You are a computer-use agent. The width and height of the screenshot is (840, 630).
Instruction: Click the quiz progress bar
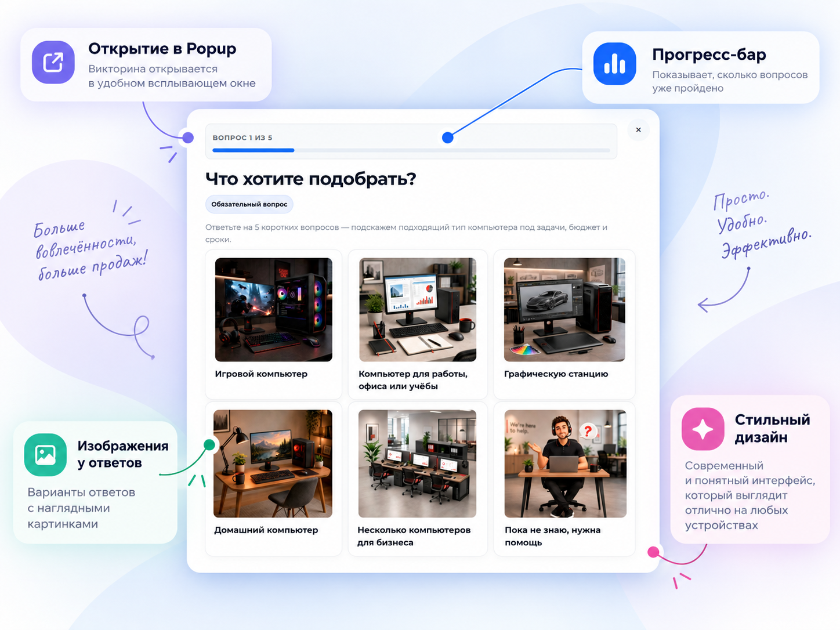[411, 150]
